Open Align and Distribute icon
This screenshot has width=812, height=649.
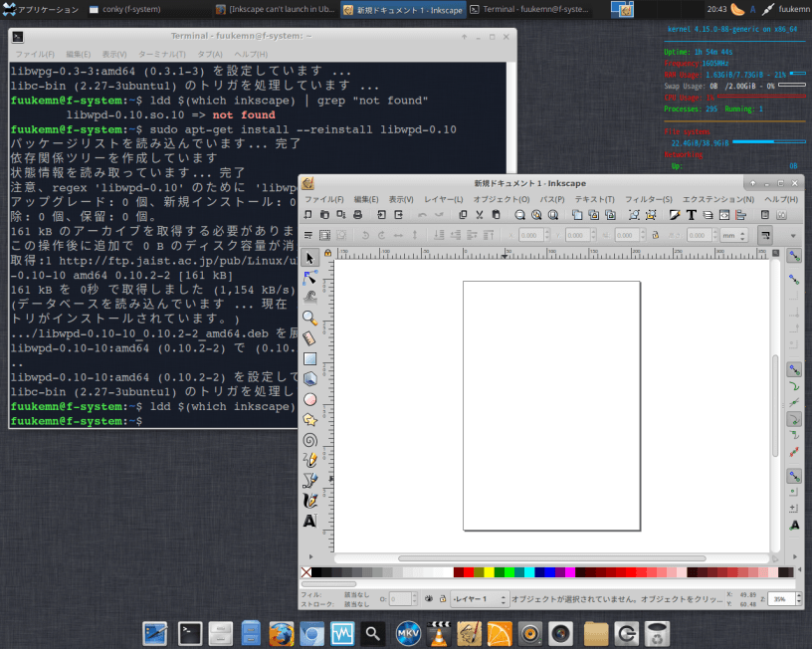click(741, 214)
